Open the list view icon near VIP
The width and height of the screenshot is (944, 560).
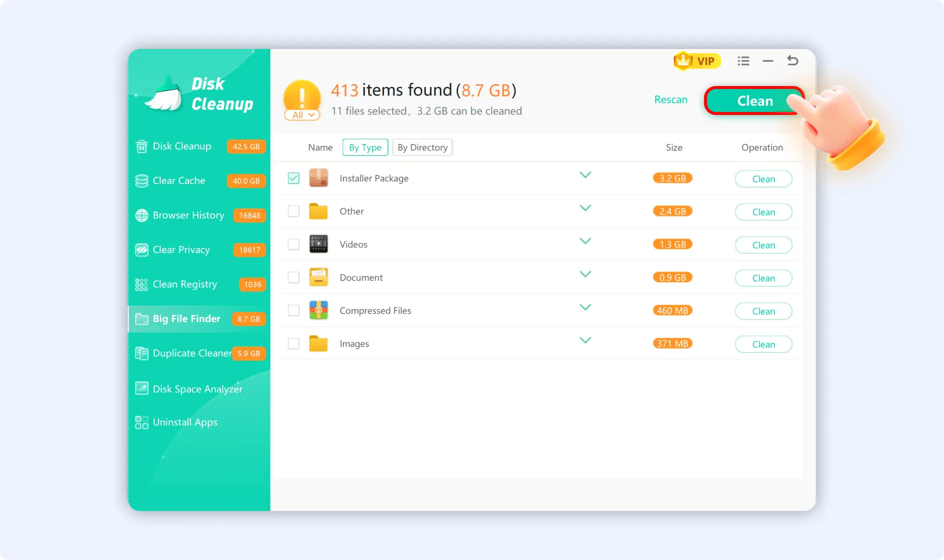[x=743, y=60]
